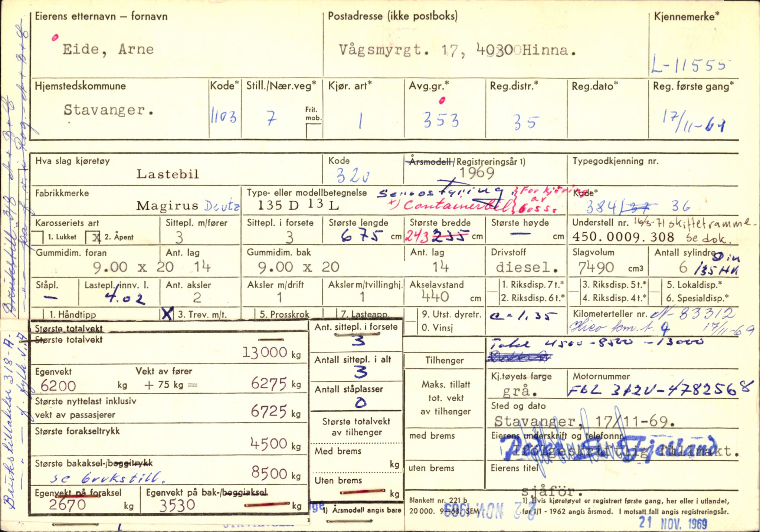Click payload value '6725'
Image resolution: width=760 pixels, height=532 pixels.
[269, 411]
